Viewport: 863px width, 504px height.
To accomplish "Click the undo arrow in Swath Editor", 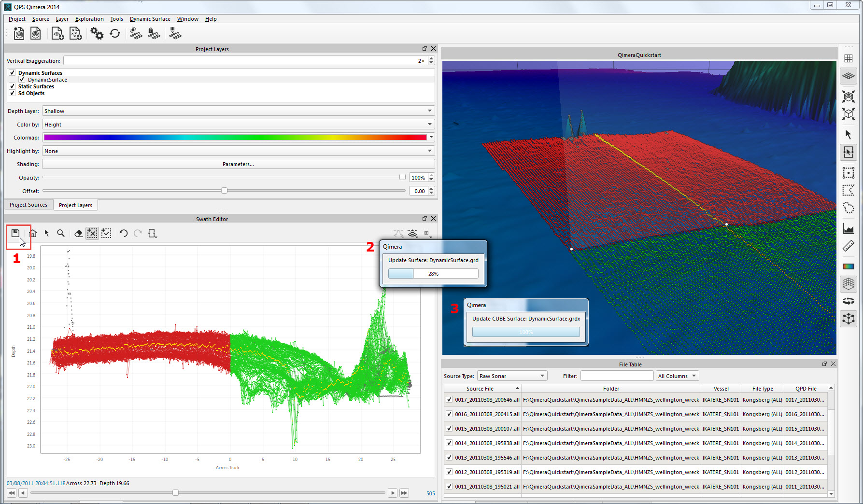I will [123, 234].
